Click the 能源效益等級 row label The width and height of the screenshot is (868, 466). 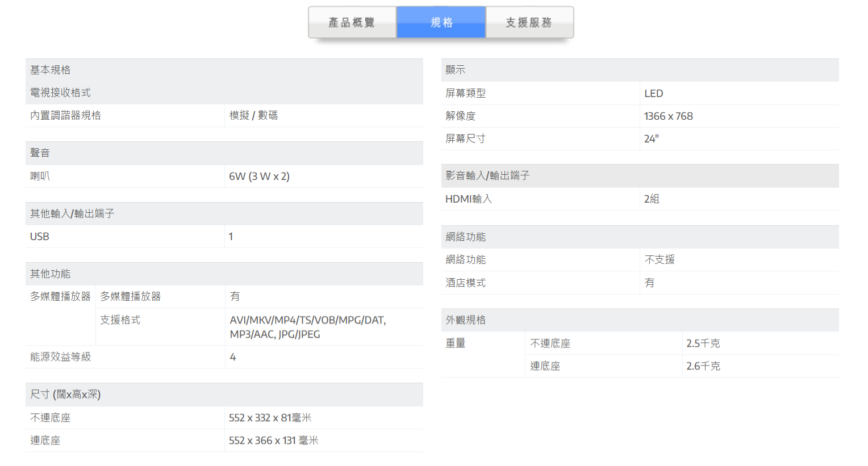60,357
